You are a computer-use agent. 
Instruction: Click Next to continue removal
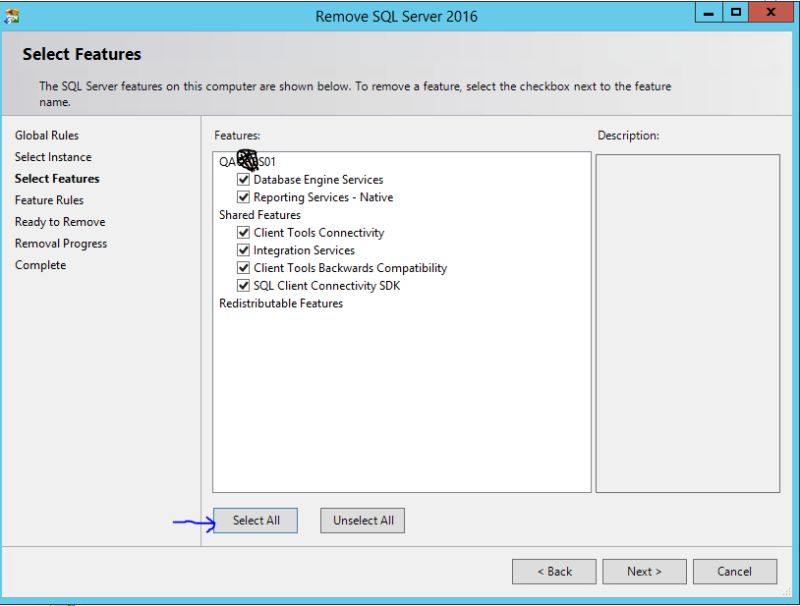pyautogui.click(x=644, y=571)
